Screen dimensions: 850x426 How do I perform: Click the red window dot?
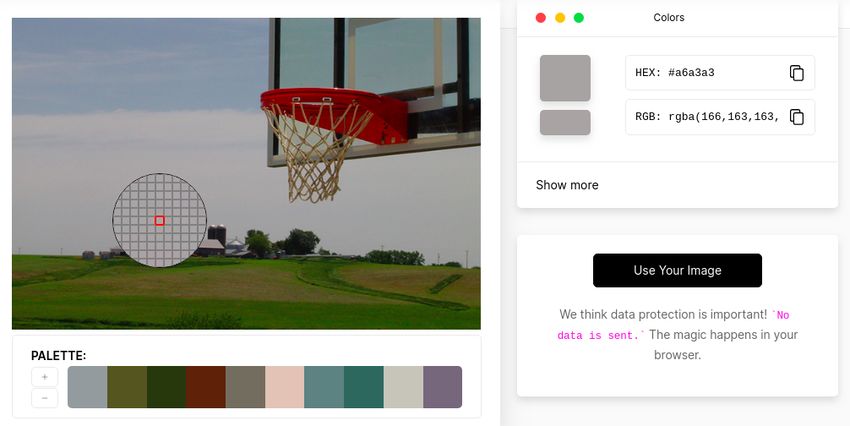[540, 18]
